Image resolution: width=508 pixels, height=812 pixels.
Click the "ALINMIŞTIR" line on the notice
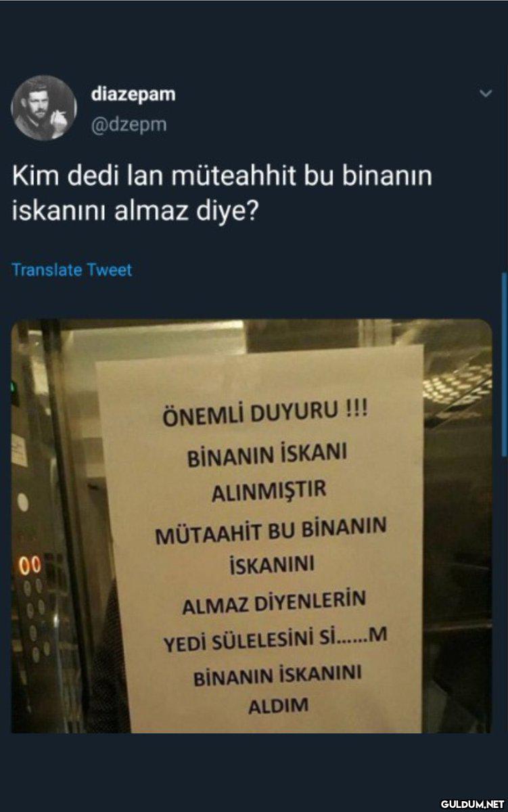pyautogui.click(x=269, y=491)
